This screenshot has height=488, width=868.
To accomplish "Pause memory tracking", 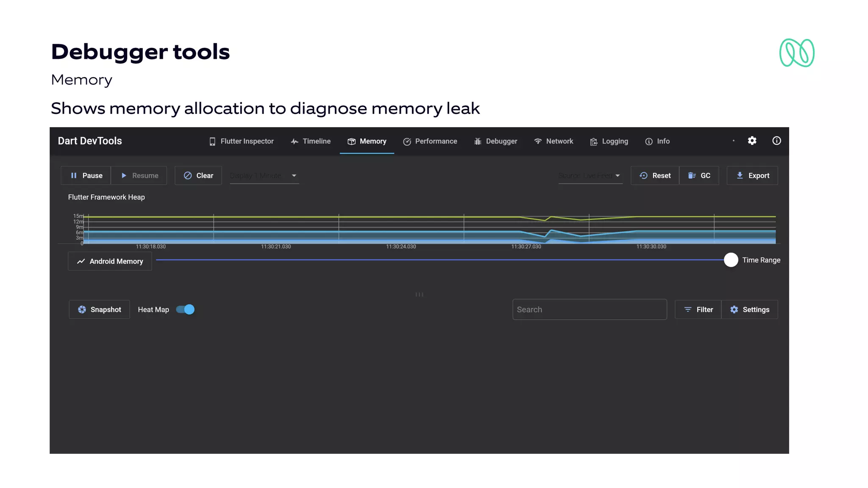I will [x=86, y=175].
